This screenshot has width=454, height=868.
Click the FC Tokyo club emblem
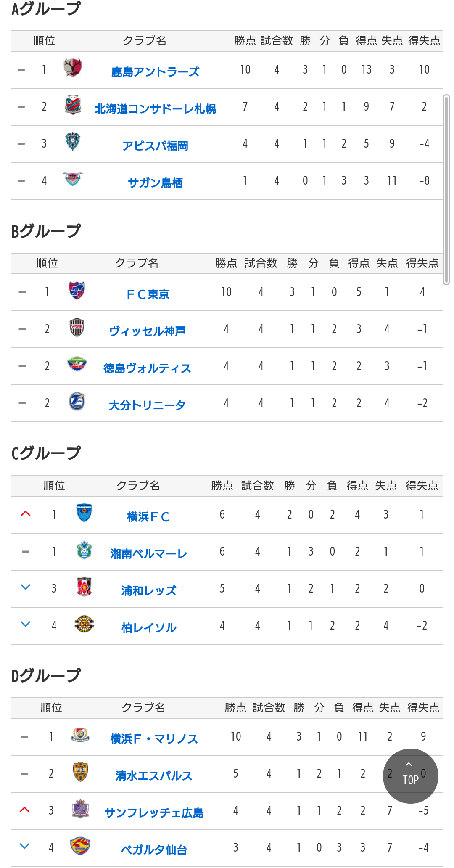click(77, 290)
